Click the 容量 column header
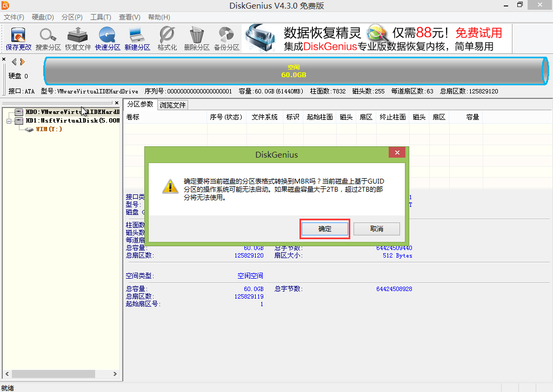Screen dimensions: 553x392 coord(466,117)
